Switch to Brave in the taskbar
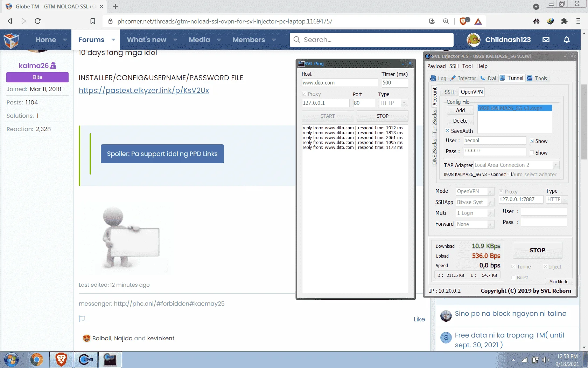 pyautogui.click(x=61, y=360)
